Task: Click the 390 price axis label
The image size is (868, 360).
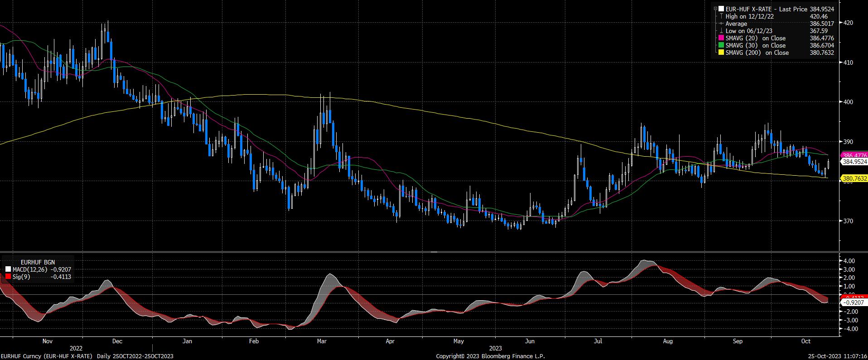Action: coord(849,142)
